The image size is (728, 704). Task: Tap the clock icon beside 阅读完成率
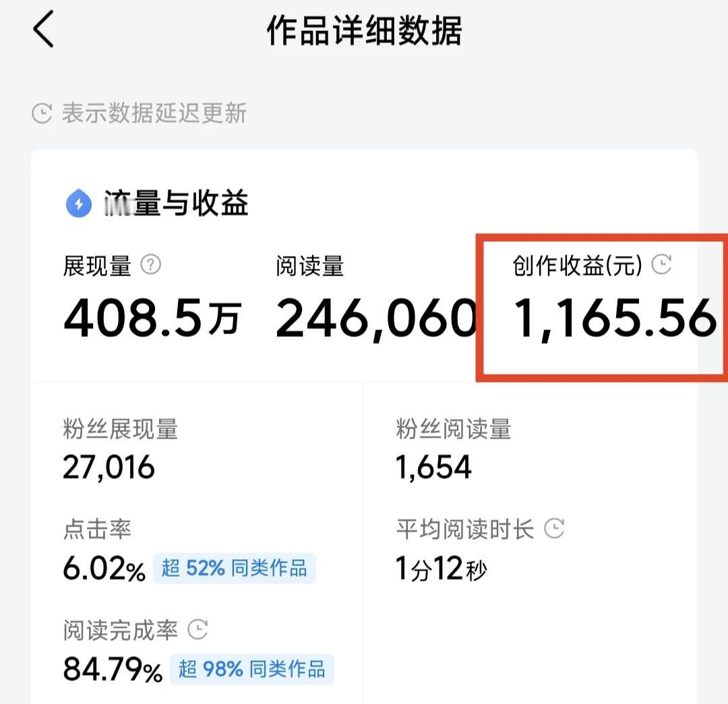click(x=198, y=629)
